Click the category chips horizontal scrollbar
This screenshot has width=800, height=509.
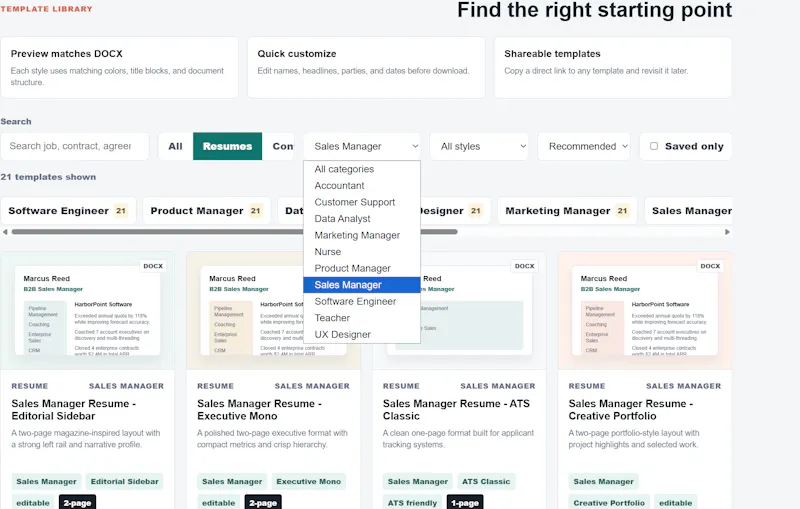235,232
